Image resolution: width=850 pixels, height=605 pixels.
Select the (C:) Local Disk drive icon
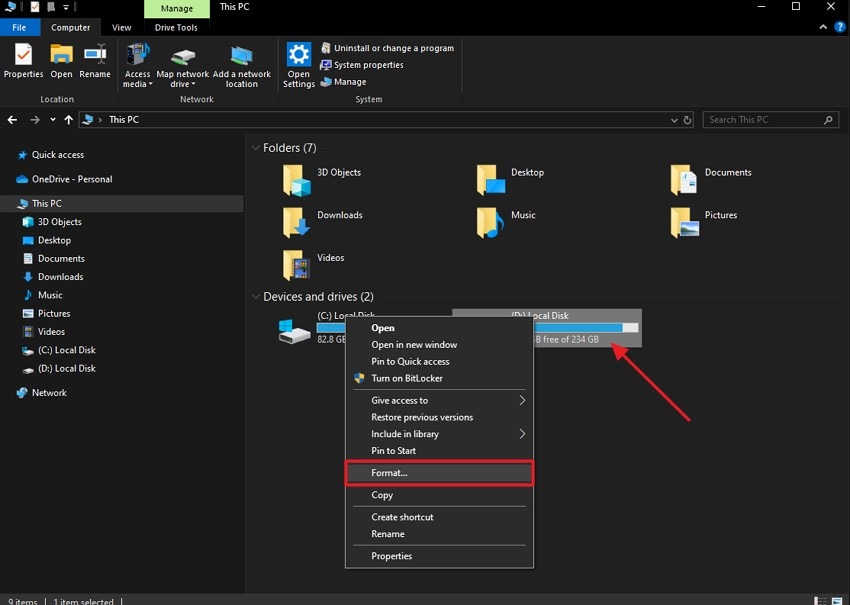(x=294, y=331)
